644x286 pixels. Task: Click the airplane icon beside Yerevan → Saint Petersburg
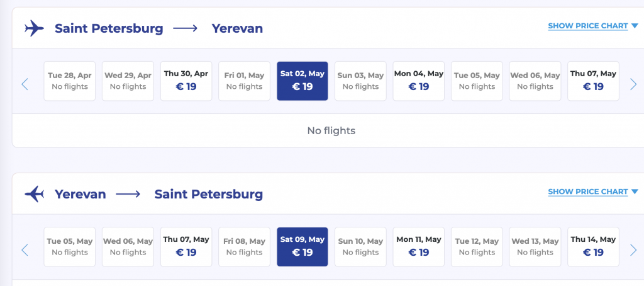click(34, 194)
